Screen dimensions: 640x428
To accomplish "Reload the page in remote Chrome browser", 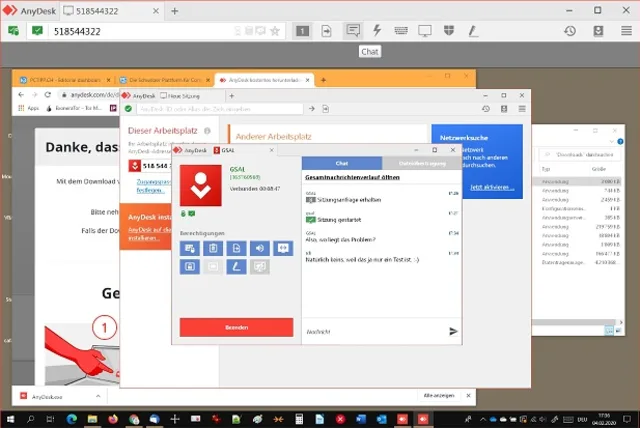I will (x=48, y=95).
